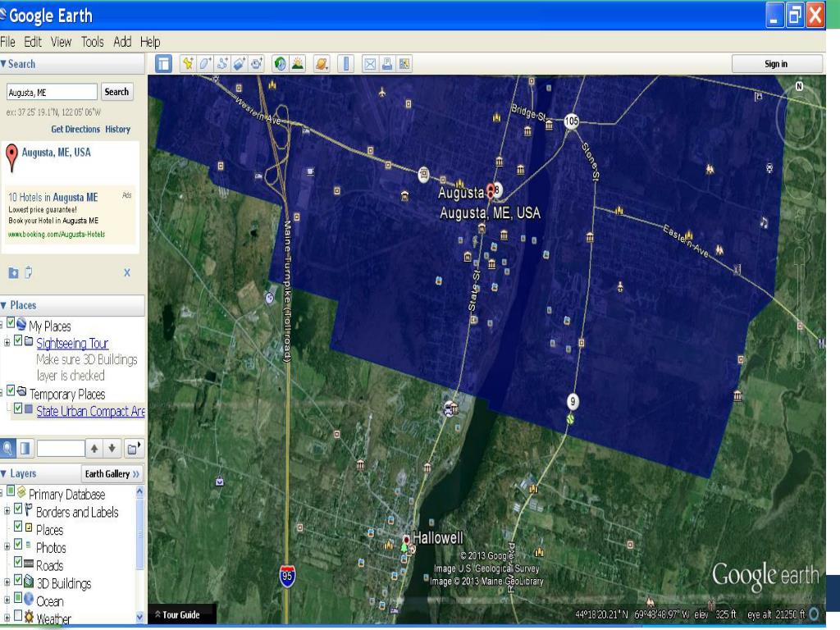The height and width of the screenshot is (630, 840).
Task: Uncheck Borders and Labels layer
Action: tap(18, 508)
